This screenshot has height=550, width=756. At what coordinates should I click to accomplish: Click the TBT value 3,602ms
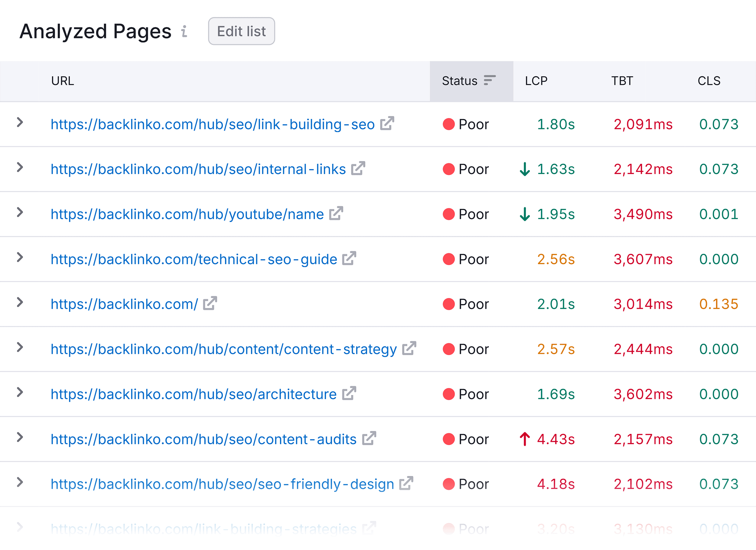(643, 394)
